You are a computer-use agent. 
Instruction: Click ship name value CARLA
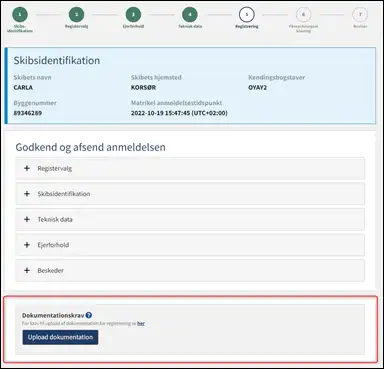click(23, 88)
